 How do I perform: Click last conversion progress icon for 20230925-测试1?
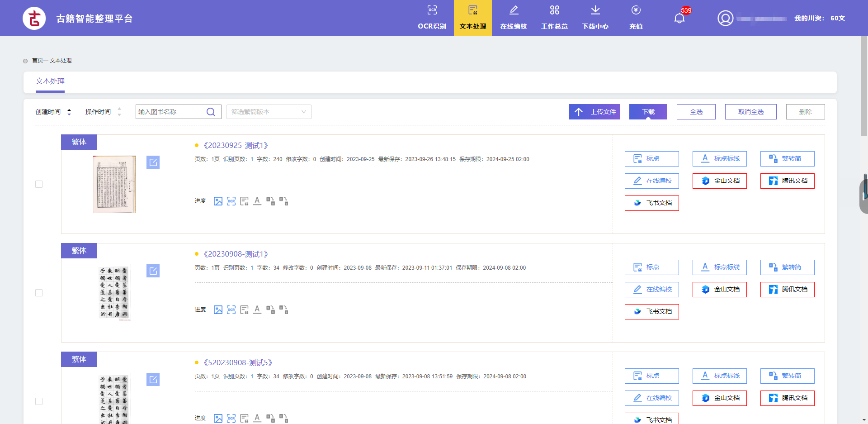click(x=283, y=201)
